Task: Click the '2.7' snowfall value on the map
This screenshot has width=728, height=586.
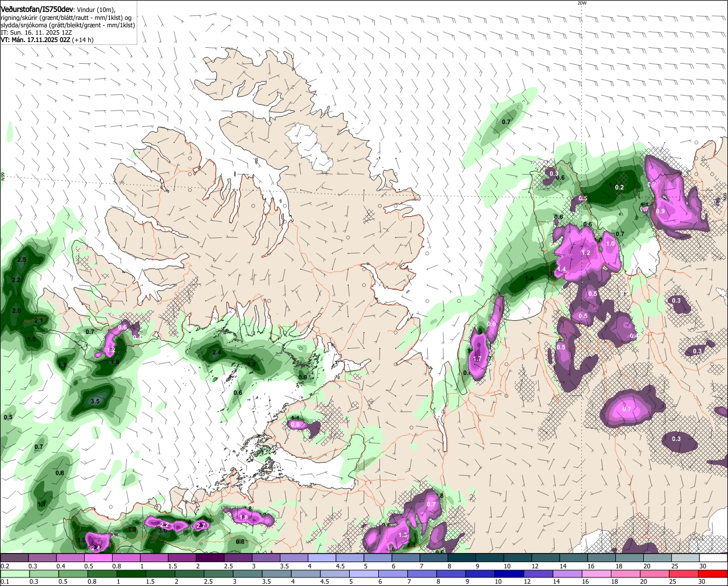Action: (201, 526)
